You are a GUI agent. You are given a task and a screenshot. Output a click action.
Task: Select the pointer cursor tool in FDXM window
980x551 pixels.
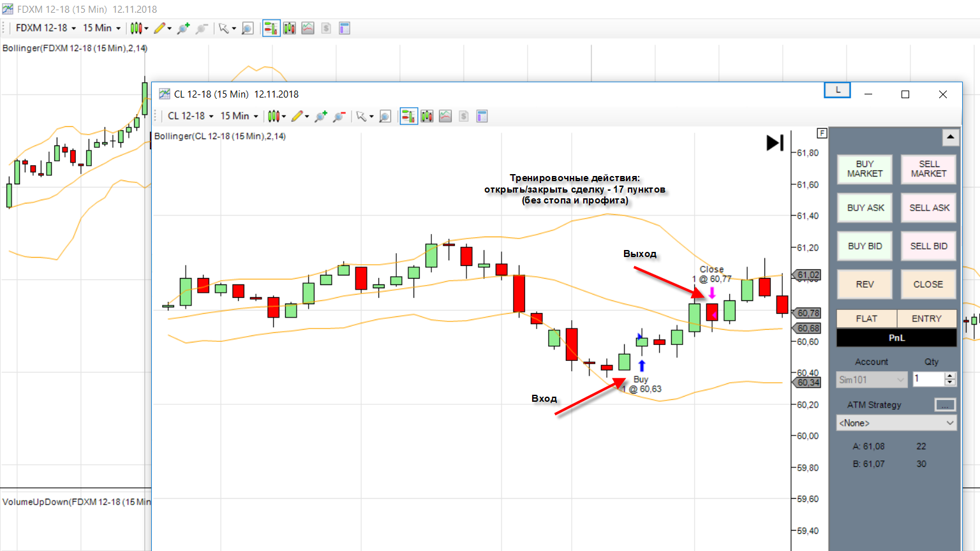tap(224, 28)
